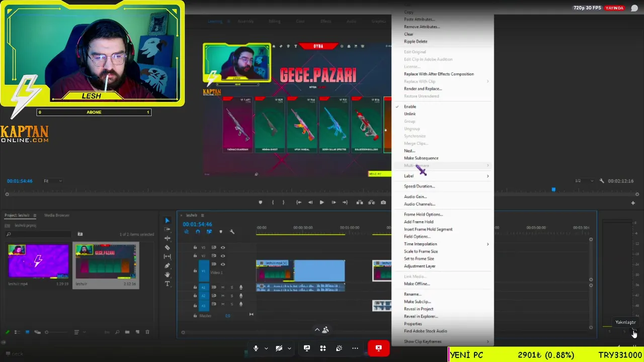Toggle V1 track eye visibility

pos(223,264)
